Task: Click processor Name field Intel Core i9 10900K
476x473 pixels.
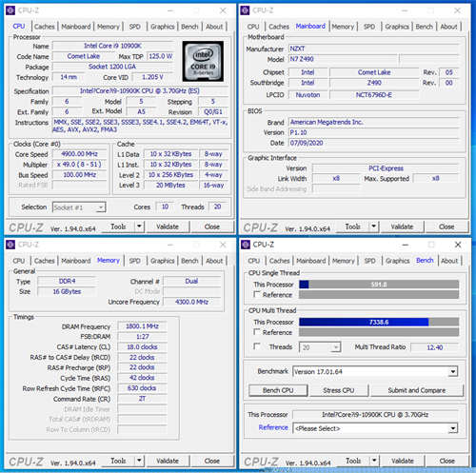Action: point(112,46)
